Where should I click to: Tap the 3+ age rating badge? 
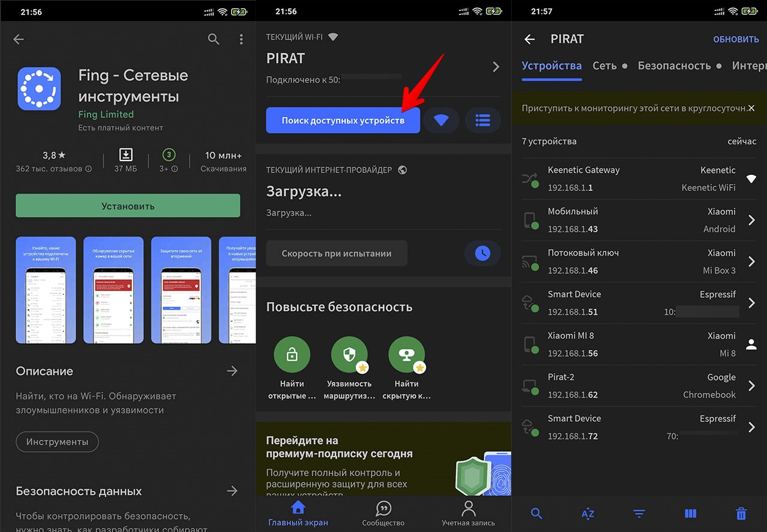click(169, 155)
